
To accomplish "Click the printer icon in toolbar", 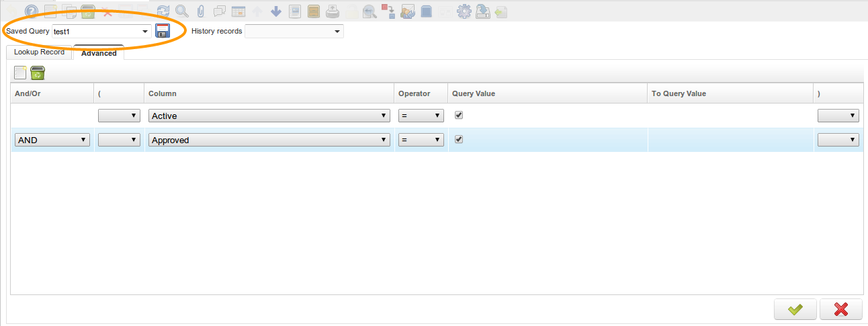I will [x=333, y=11].
